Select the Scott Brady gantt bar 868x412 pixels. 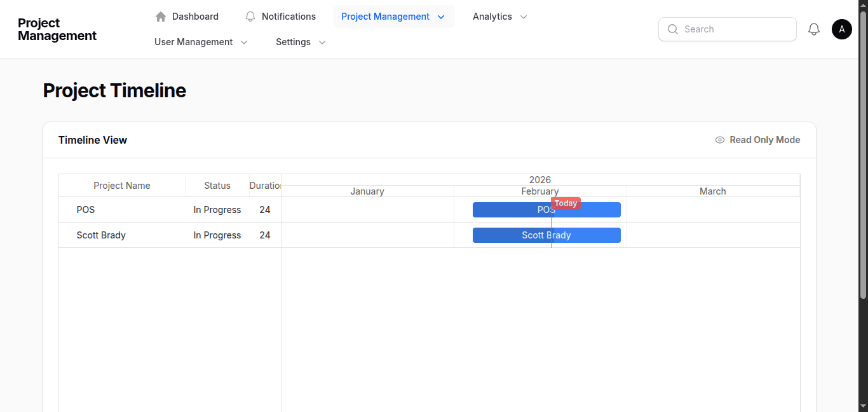click(x=546, y=235)
